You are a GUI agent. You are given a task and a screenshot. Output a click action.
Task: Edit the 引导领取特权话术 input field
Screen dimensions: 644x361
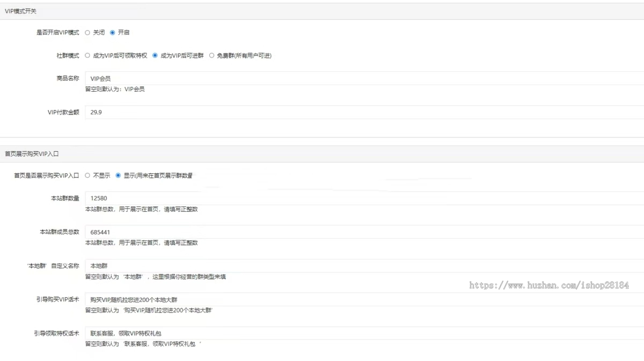point(364,333)
